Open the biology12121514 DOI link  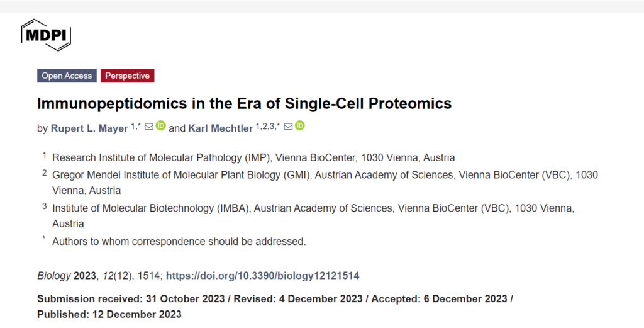tap(262, 276)
